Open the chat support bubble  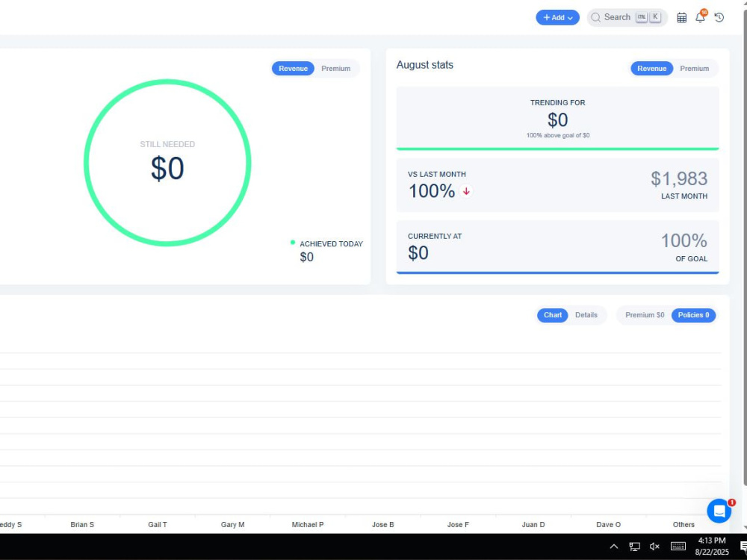[719, 511]
